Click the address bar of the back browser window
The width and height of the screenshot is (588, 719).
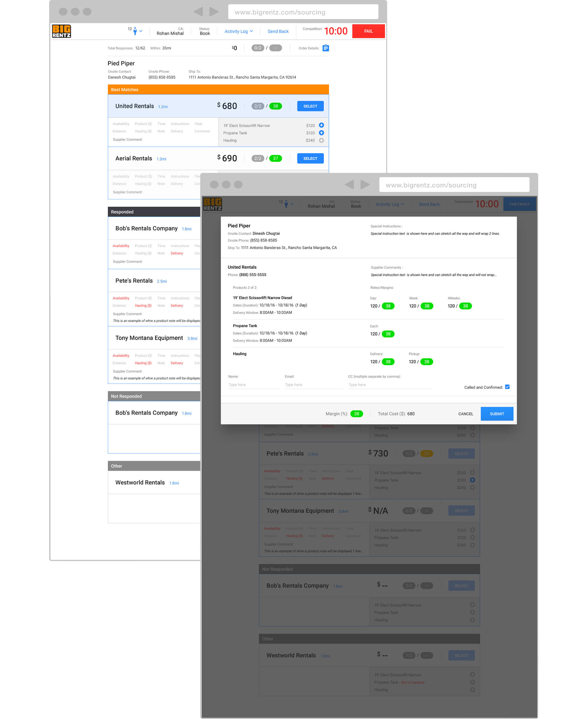click(x=303, y=12)
